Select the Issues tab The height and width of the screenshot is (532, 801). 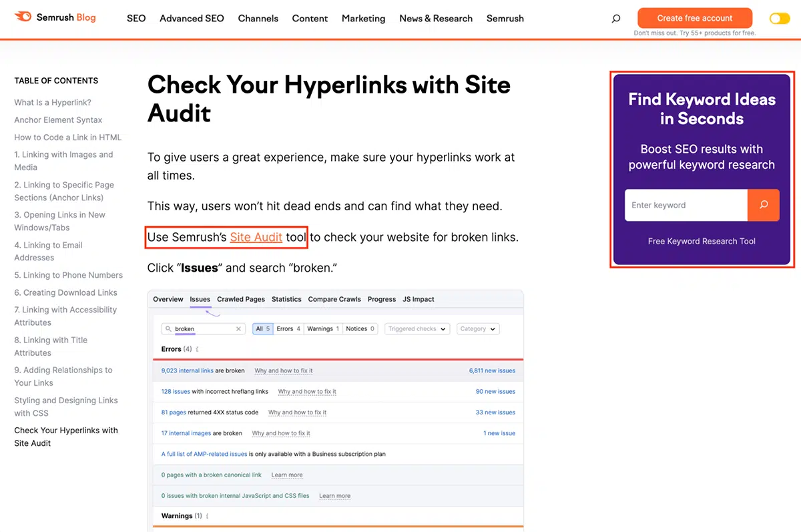[200, 299]
